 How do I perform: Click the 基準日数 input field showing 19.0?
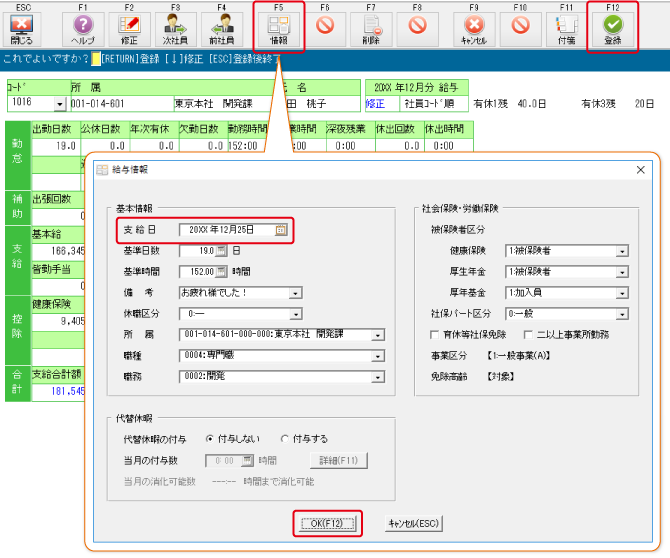(x=197, y=251)
